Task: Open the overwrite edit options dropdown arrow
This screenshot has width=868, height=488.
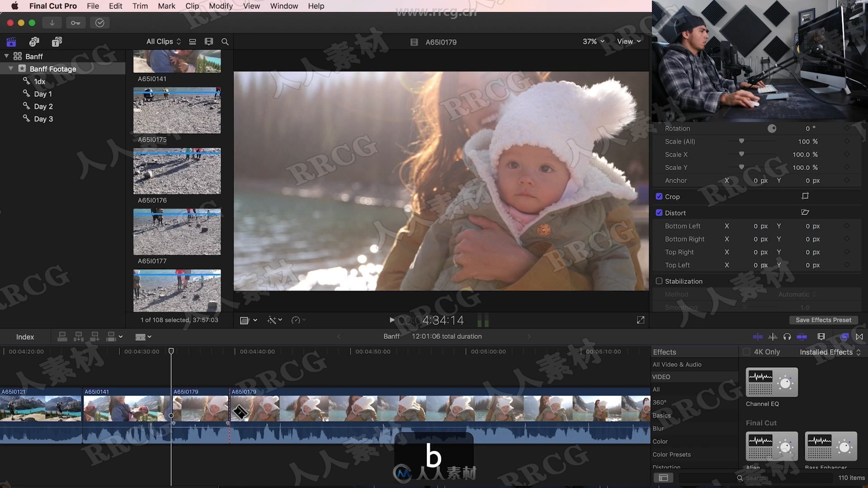Action: coord(121,337)
